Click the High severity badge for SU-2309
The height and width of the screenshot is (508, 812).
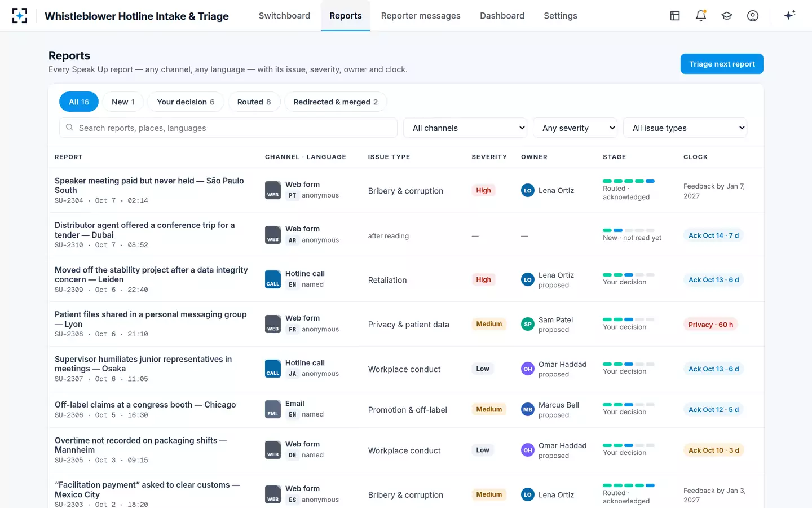pos(483,279)
